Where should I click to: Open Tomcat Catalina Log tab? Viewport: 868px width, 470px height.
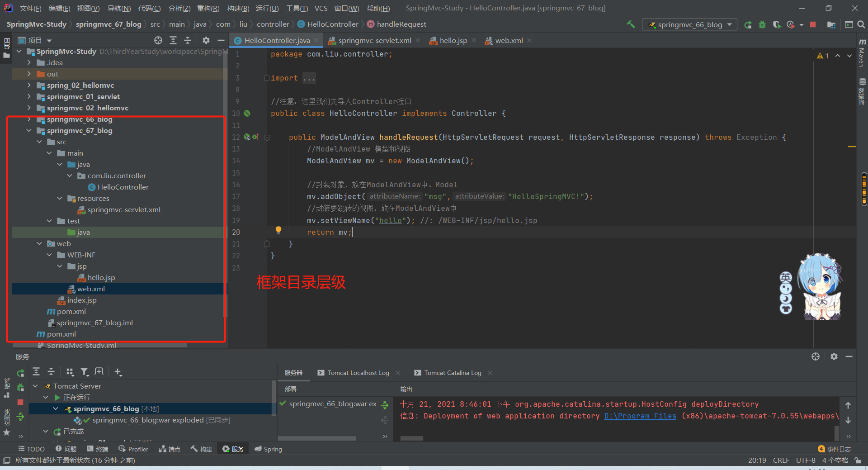click(452, 373)
